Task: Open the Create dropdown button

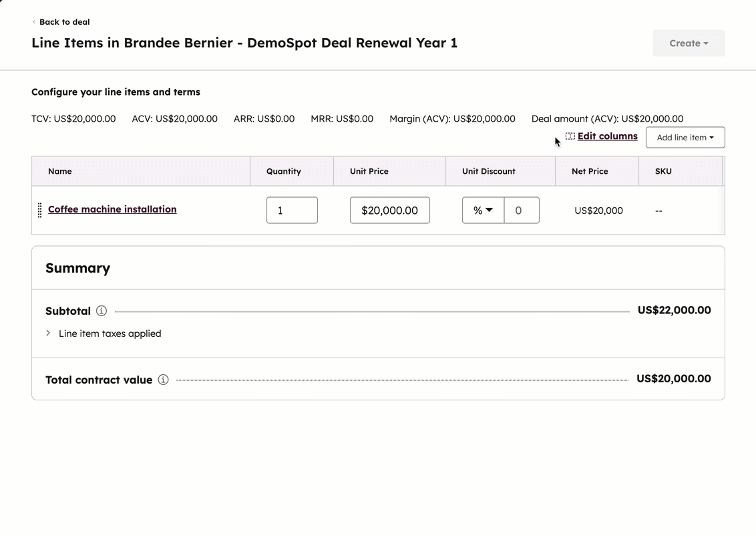Action: click(689, 43)
